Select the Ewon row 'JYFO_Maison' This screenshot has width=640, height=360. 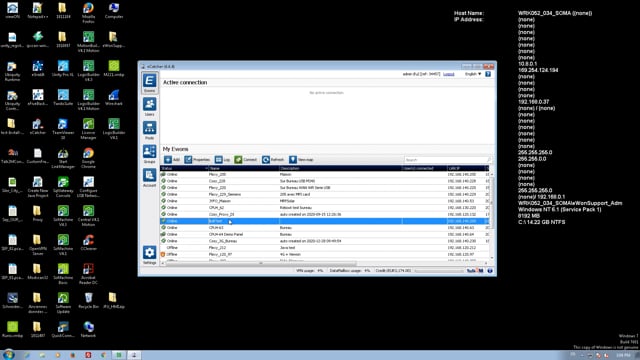click(324, 201)
